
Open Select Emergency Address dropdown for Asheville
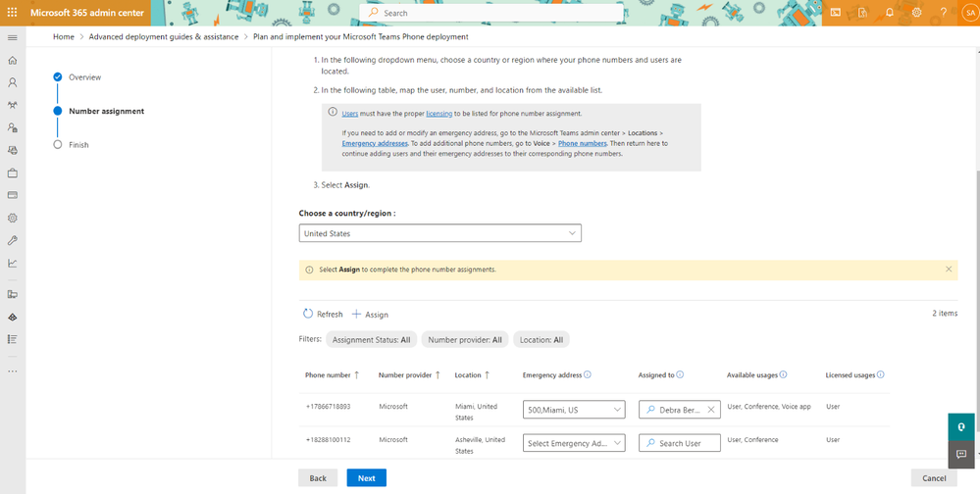(x=574, y=443)
